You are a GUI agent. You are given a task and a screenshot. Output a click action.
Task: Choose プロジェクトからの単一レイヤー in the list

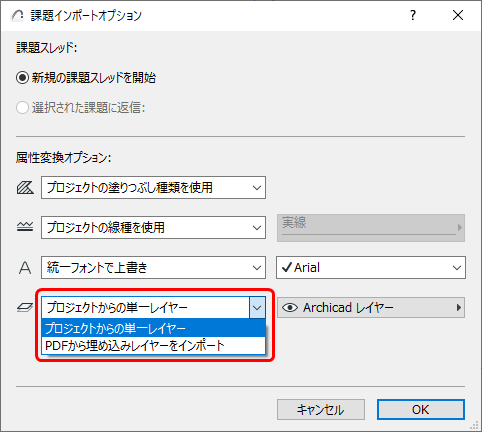(153, 328)
